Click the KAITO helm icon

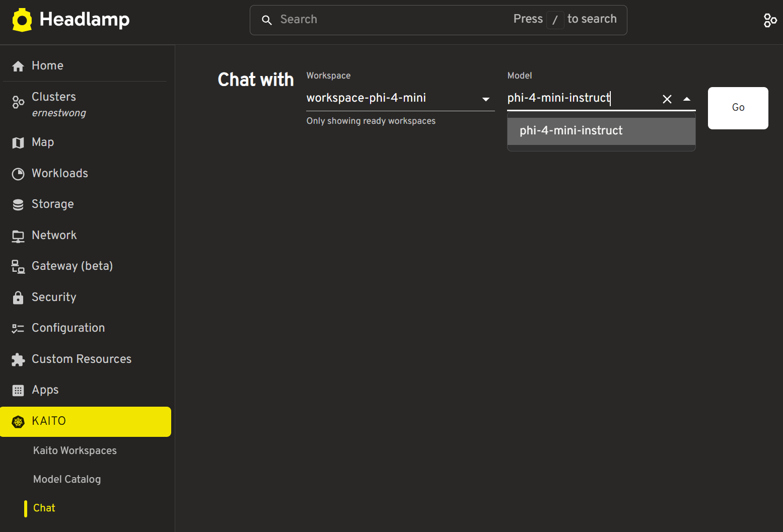pos(18,422)
